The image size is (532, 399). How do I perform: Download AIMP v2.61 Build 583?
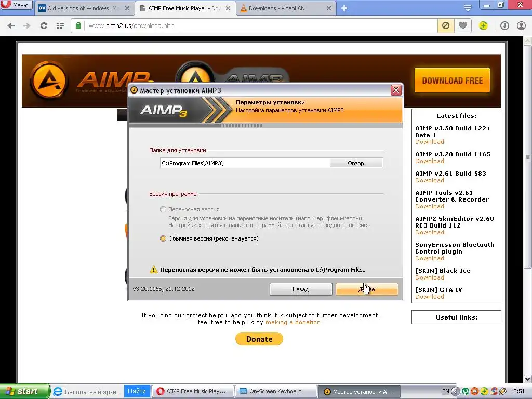(x=429, y=180)
